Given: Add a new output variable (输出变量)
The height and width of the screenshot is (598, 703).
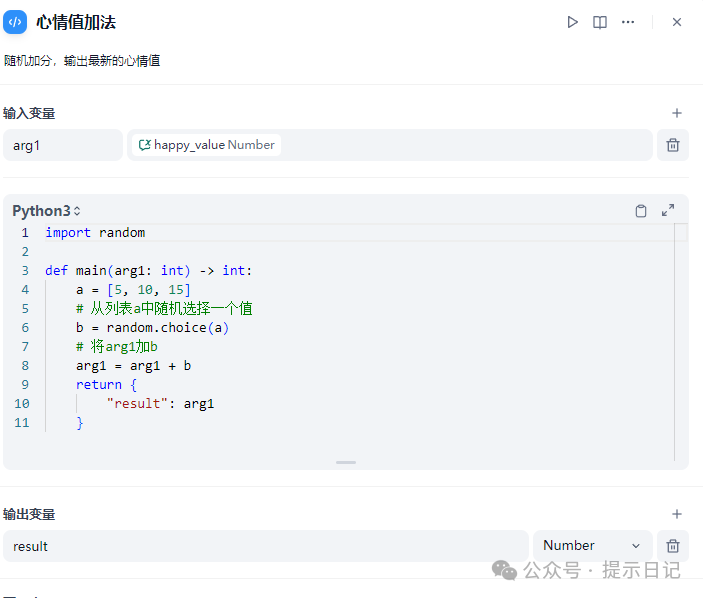Looking at the screenshot, I should [x=677, y=514].
